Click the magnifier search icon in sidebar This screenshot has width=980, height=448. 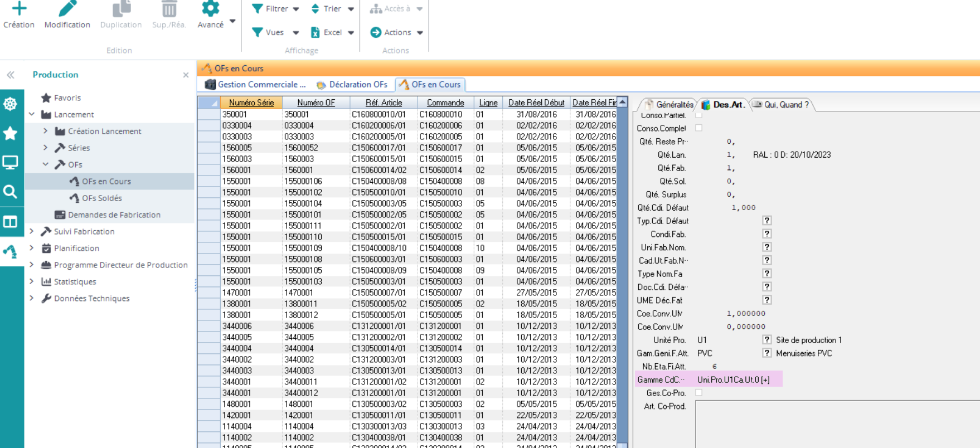point(10,192)
